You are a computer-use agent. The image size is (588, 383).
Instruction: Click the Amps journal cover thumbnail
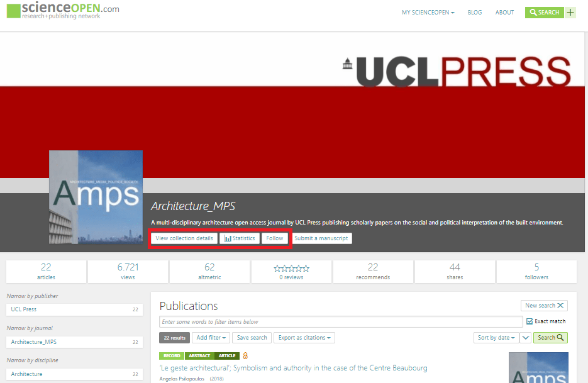pyautogui.click(x=96, y=197)
